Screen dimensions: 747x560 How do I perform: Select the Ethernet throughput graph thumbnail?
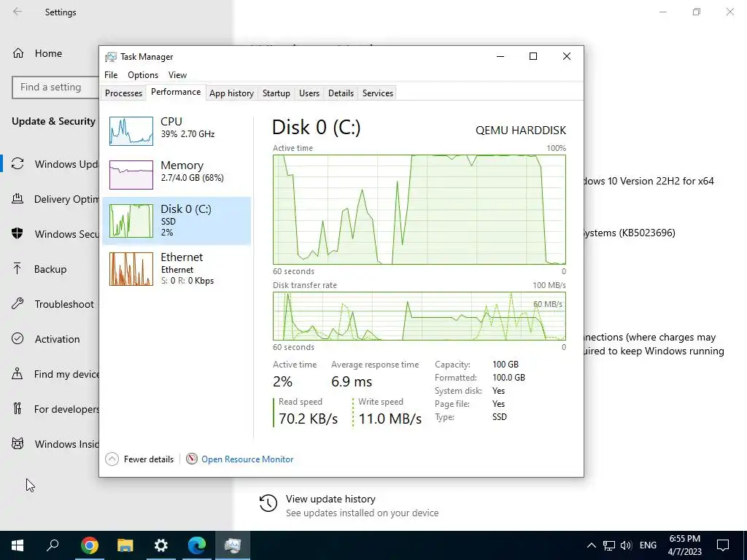131,269
